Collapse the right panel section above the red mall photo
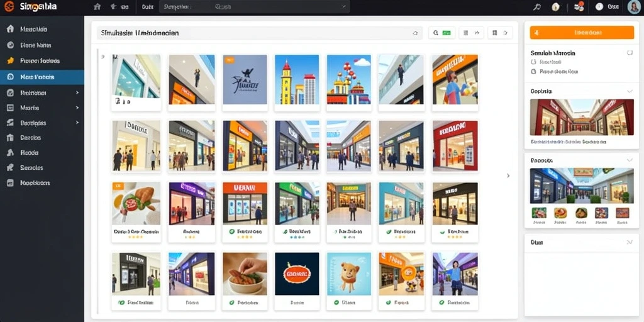Screen dimensions: 644x322 629,91
